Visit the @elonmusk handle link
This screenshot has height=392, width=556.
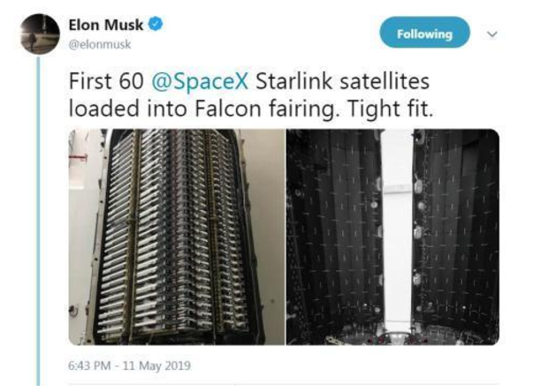(x=99, y=44)
